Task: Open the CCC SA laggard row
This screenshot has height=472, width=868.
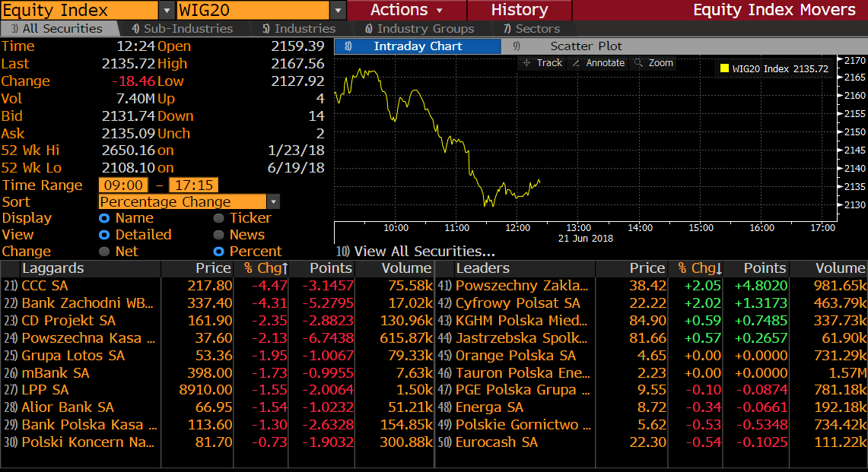Action: click(44, 286)
